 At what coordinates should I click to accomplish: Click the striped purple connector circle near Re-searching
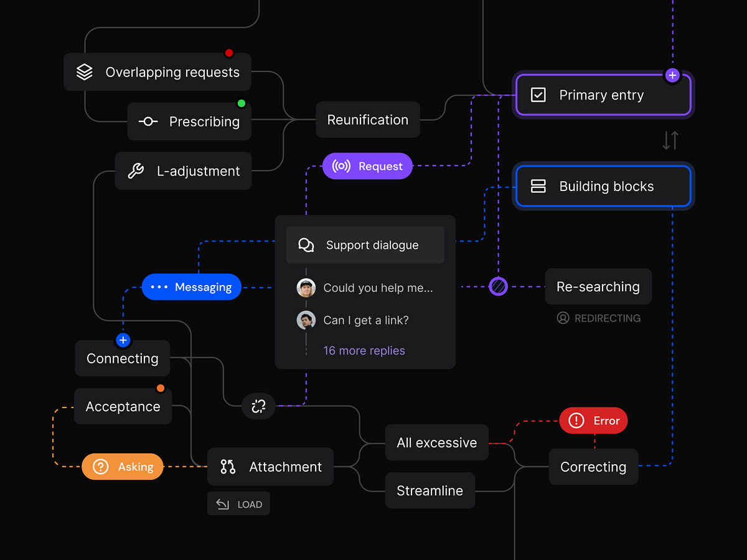click(x=498, y=286)
